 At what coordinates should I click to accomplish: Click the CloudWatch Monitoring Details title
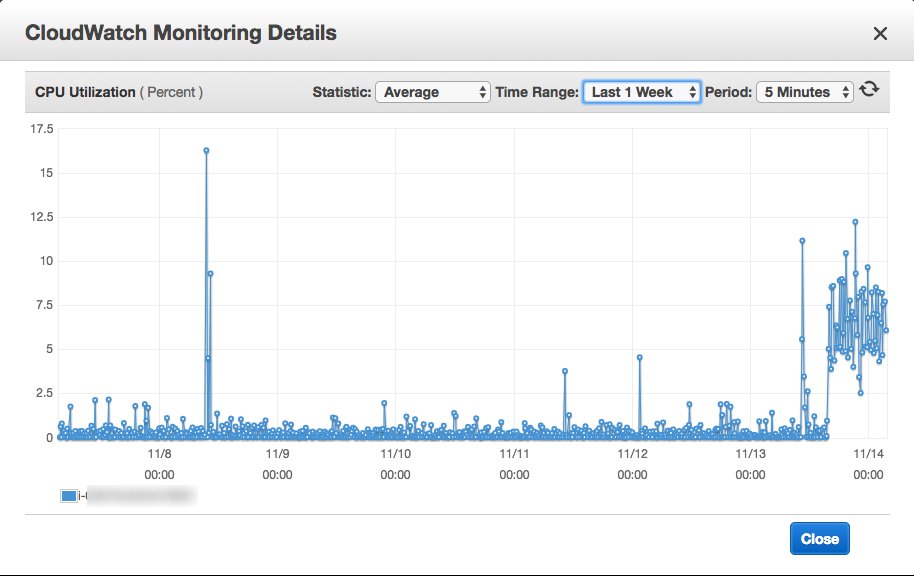coord(180,33)
